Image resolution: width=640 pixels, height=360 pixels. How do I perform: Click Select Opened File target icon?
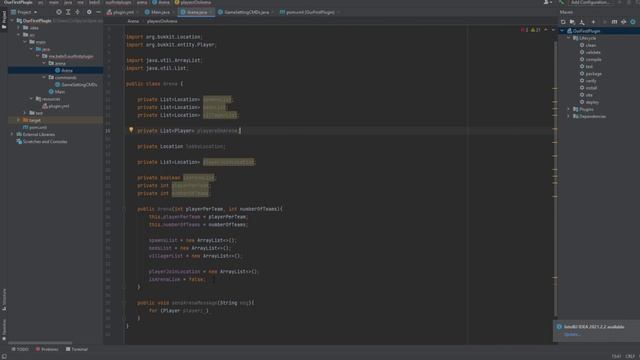click(59, 12)
